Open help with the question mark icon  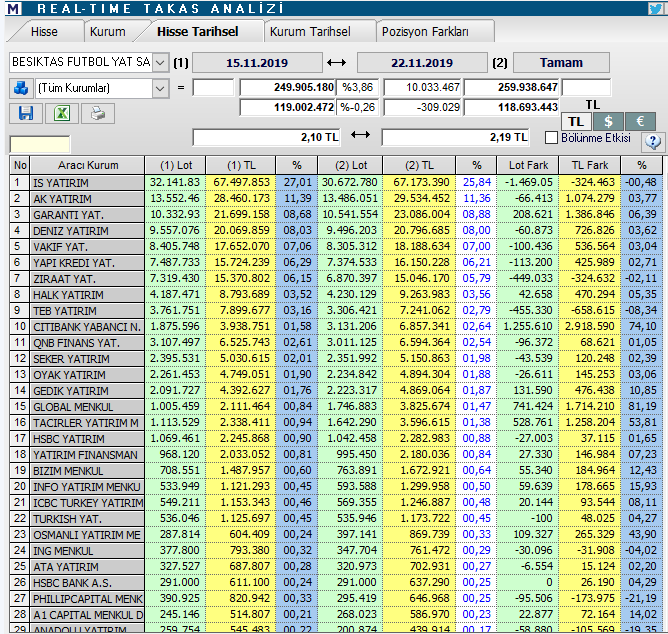click(652, 141)
